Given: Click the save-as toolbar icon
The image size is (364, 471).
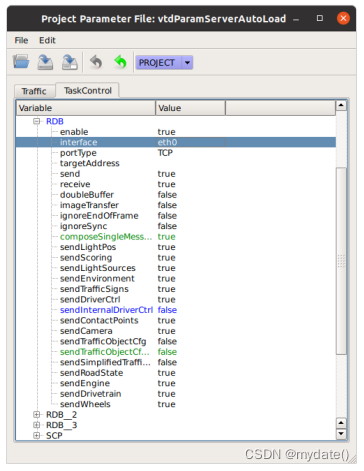Looking at the screenshot, I should click(70, 62).
